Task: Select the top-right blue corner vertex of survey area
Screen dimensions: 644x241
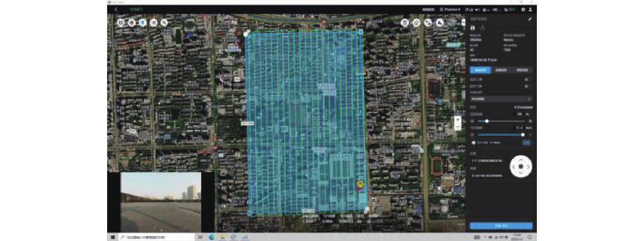Action: (x=361, y=31)
